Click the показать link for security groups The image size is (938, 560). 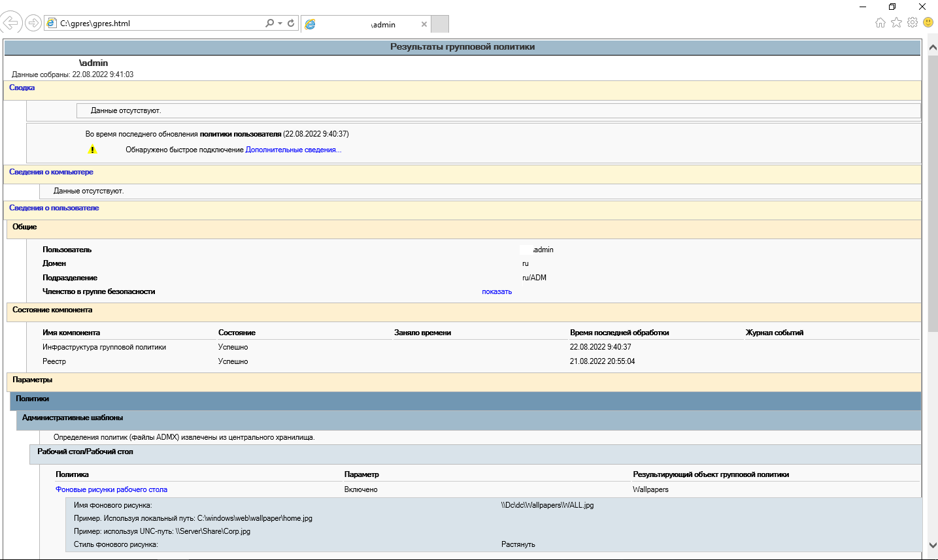(x=497, y=291)
